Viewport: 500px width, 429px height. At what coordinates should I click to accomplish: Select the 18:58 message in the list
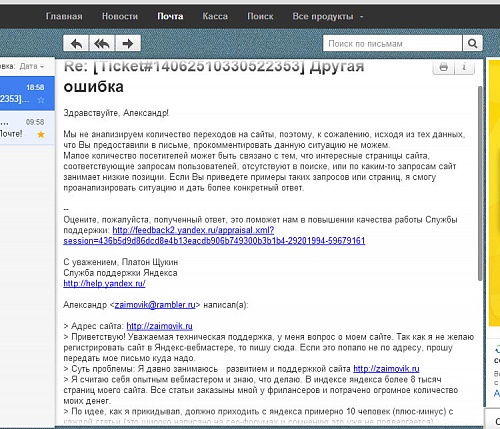(27, 93)
